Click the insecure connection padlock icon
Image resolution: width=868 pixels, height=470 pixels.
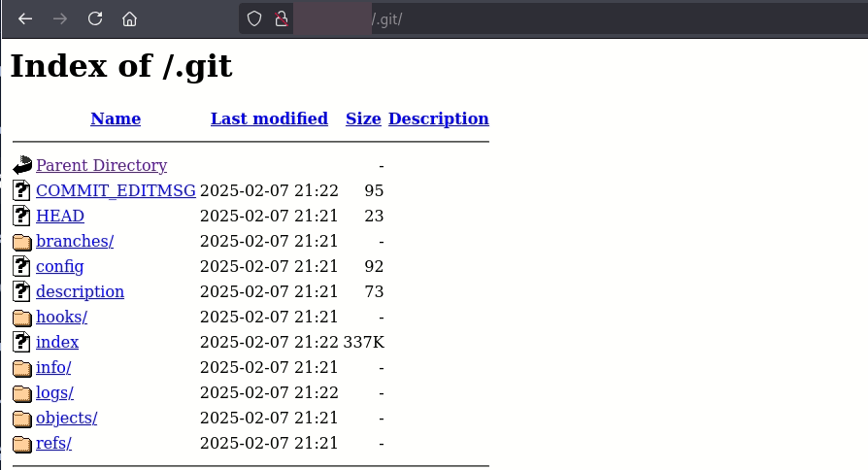click(282, 18)
